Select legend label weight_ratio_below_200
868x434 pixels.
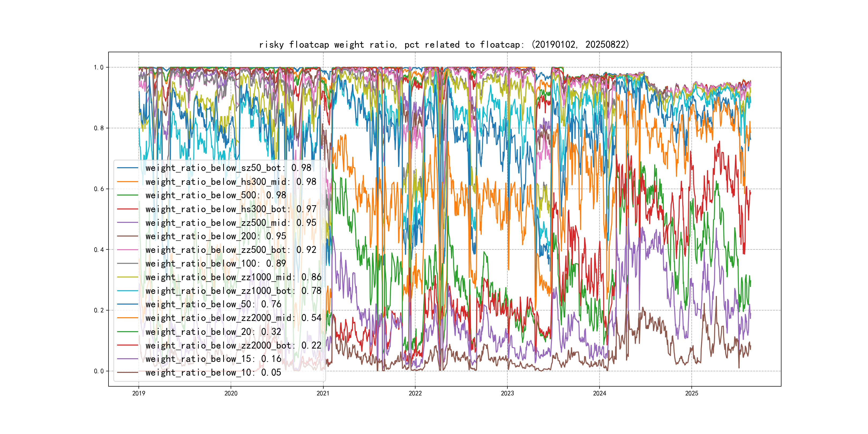(216, 236)
